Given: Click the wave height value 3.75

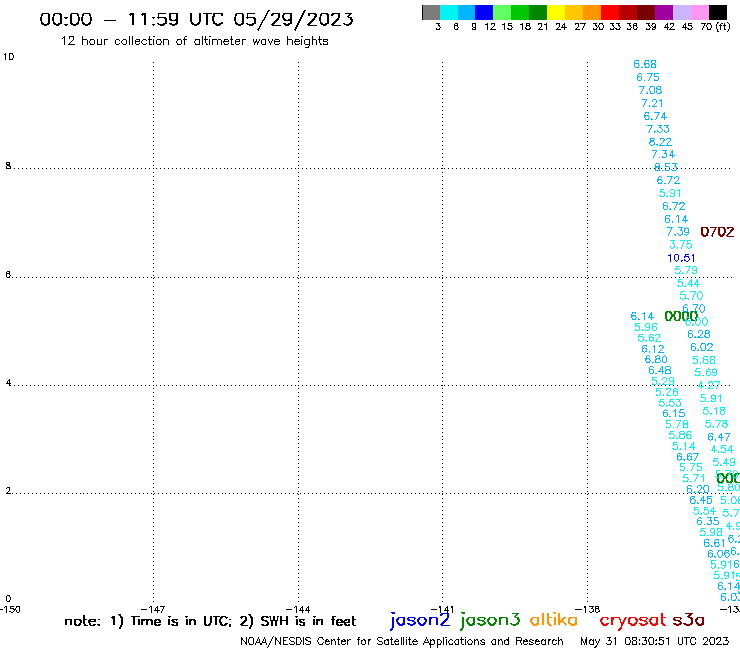Looking at the screenshot, I should (681, 245).
